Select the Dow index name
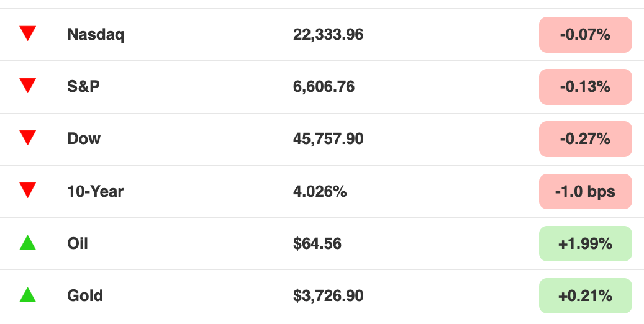The height and width of the screenshot is (324, 644). pyautogui.click(x=84, y=139)
